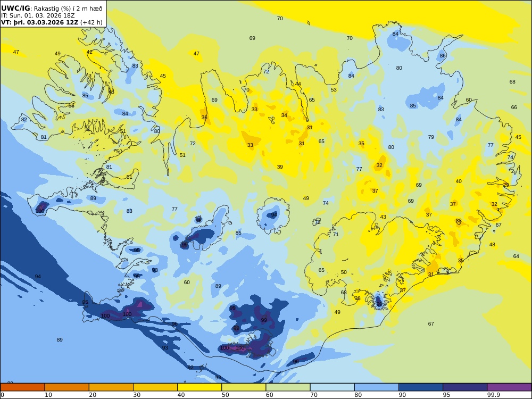Choose the 30–40 amber legend color segment
This screenshot has height=399, width=532.
(x=155, y=387)
